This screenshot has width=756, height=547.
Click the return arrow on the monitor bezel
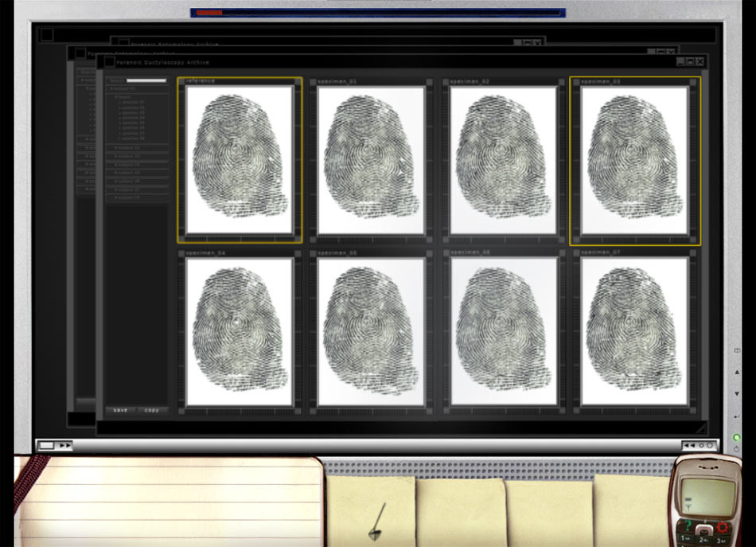point(737,416)
